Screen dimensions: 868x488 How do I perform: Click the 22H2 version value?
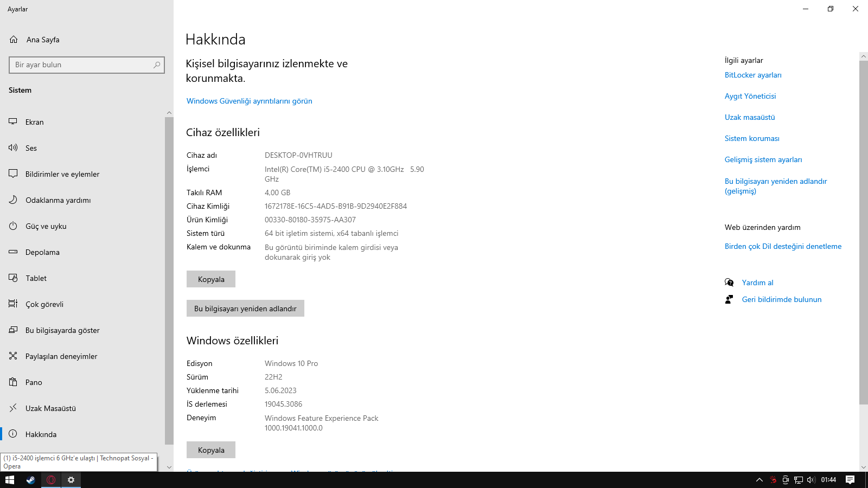click(x=273, y=377)
